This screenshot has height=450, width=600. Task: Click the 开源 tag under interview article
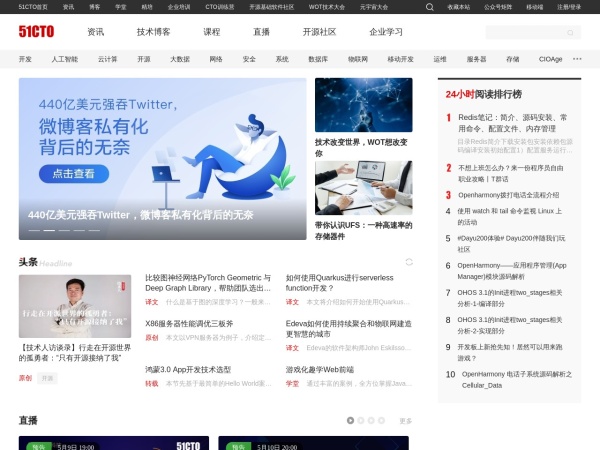click(x=48, y=378)
